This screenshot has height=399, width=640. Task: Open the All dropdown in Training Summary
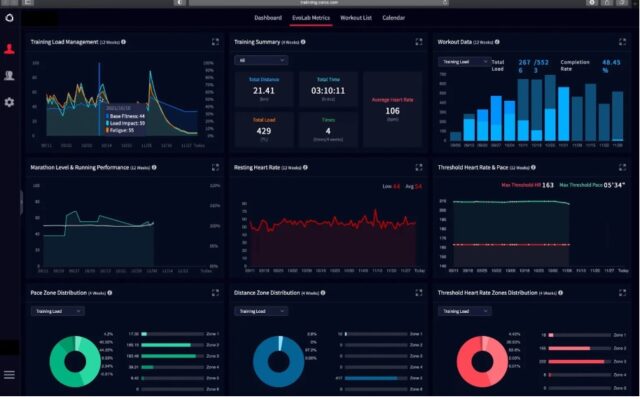point(261,60)
